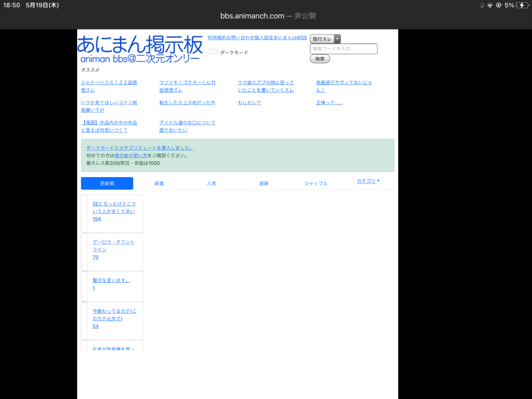Open the 個人設定 header link

point(264,38)
